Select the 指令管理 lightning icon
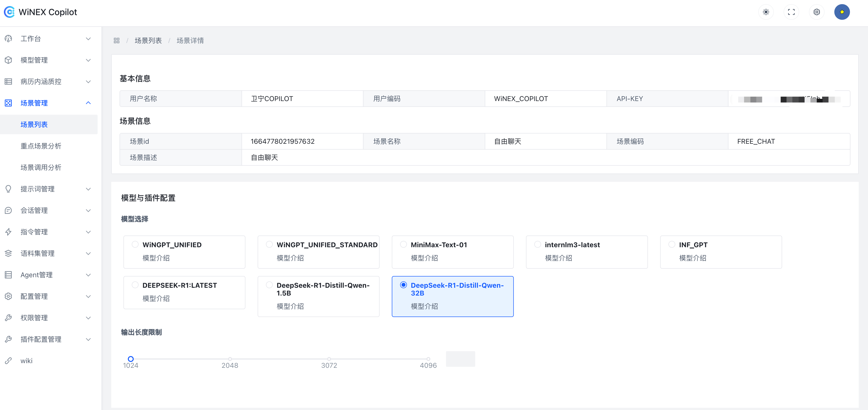Screen dimensions: 868x410 pos(8,232)
